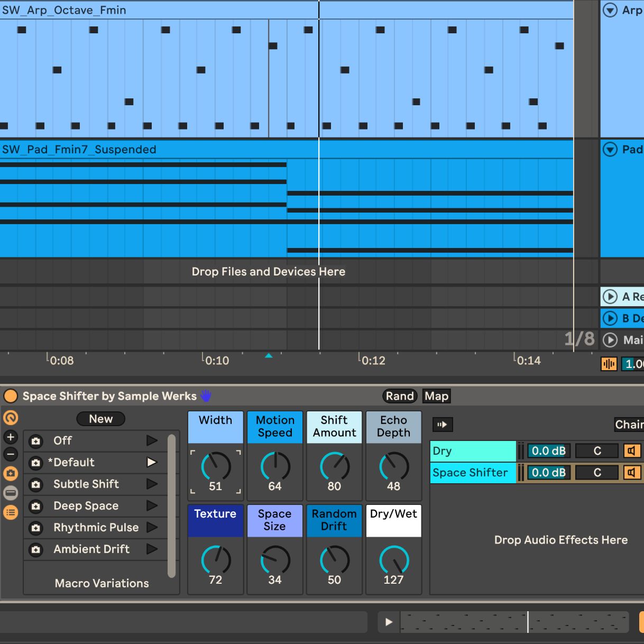Toggle the Dry chain activator speaker
The width and height of the screenshot is (644, 644).
click(x=631, y=451)
